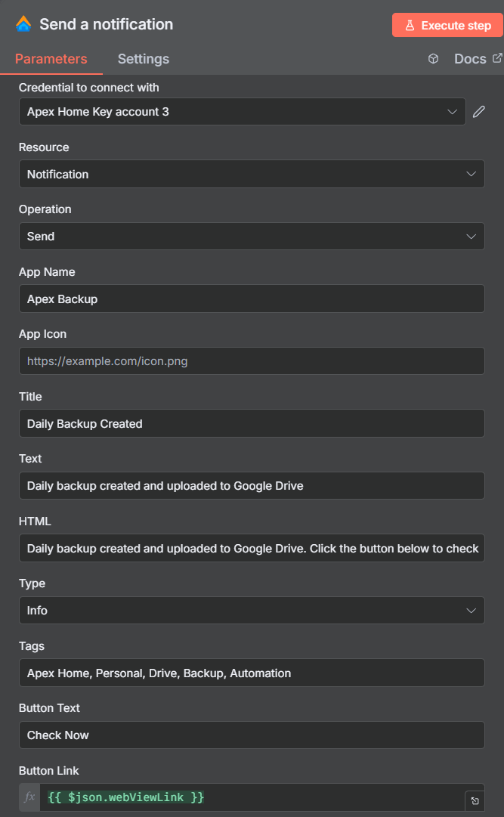The image size is (504, 817).
Task: Open the Credential to connect with chevron
Action: (x=453, y=111)
